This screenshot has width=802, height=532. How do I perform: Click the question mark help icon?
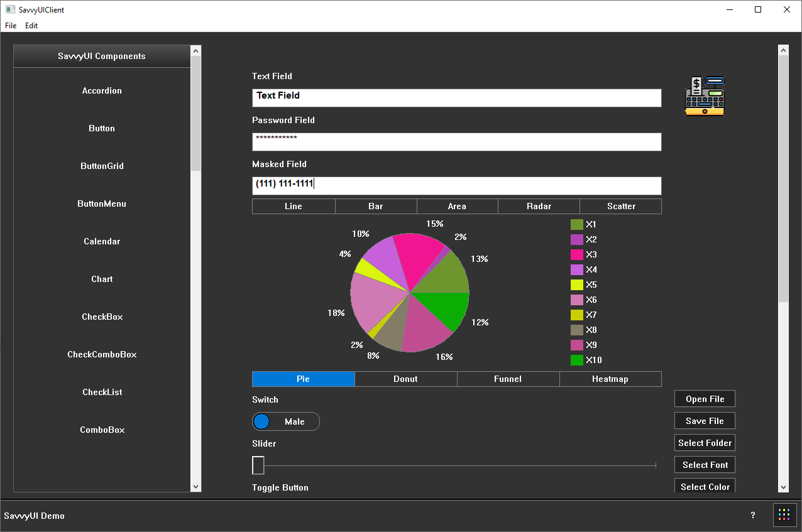pos(753,515)
